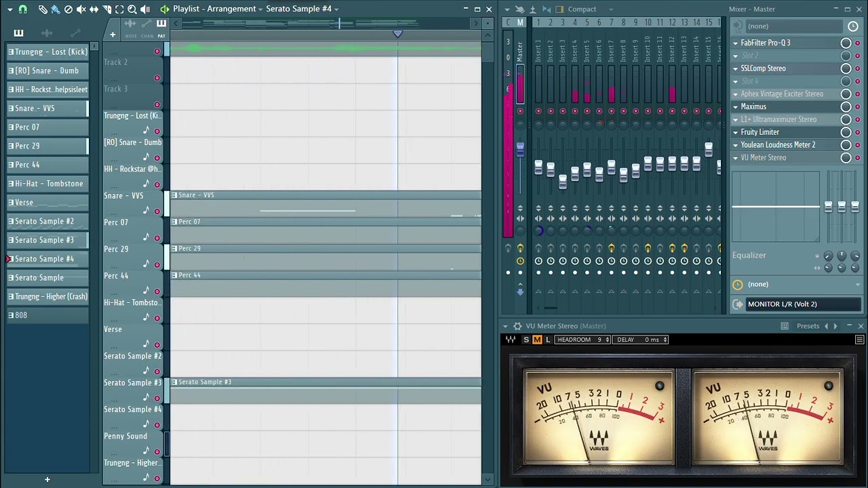Enable the L button in VU Meter plugin

click(x=548, y=340)
